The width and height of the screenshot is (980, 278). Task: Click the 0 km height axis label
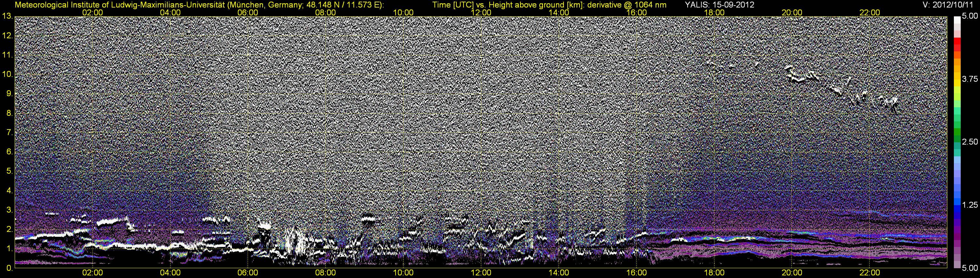pos(9,268)
